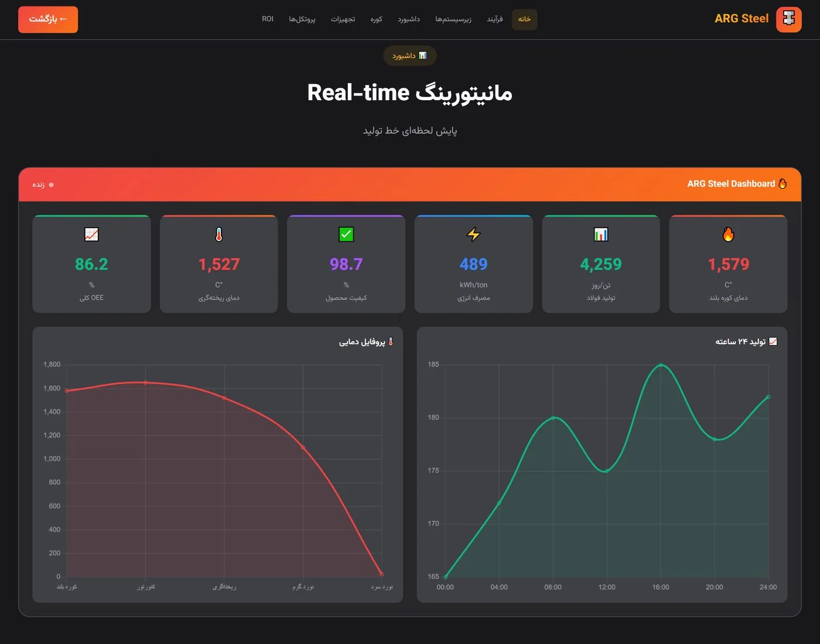Click the flame icon beside ARG Steel Dashboard
The height and width of the screenshot is (644, 820).
pyautogui.click(x=783, y=184)
